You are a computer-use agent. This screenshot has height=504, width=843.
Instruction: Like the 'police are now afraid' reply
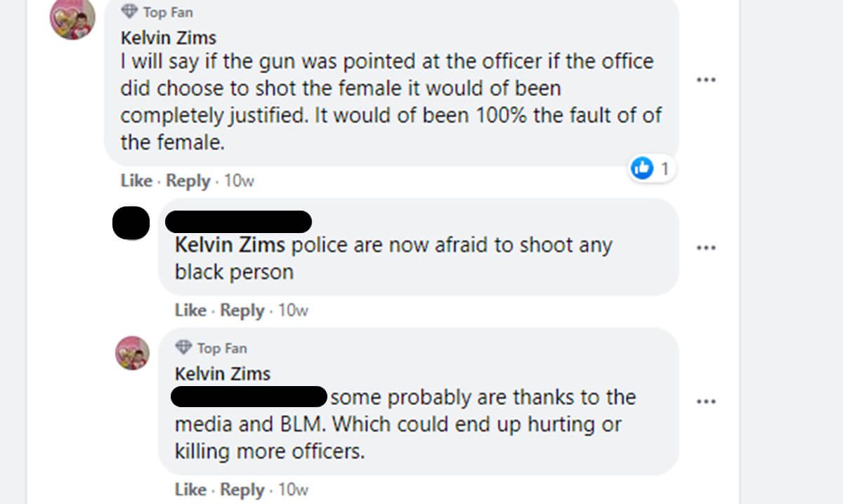(190, 310)
